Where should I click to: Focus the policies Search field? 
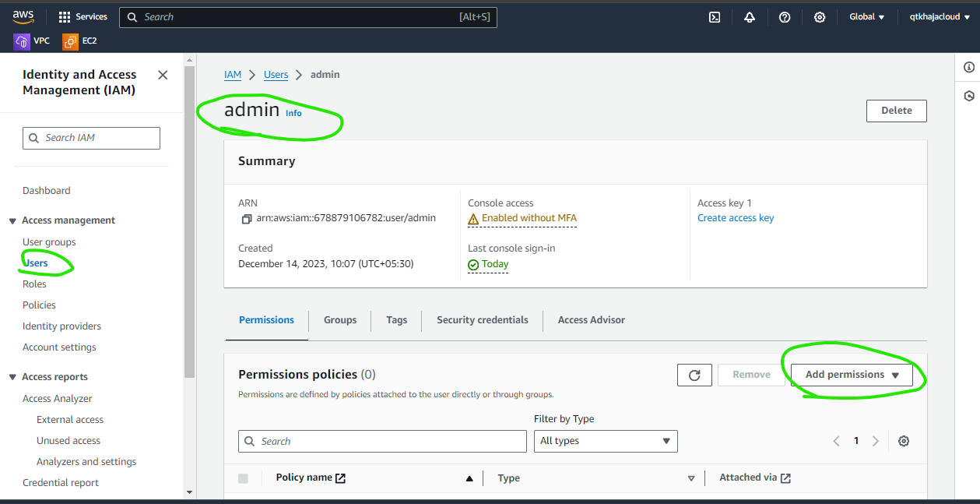[382, 441]
